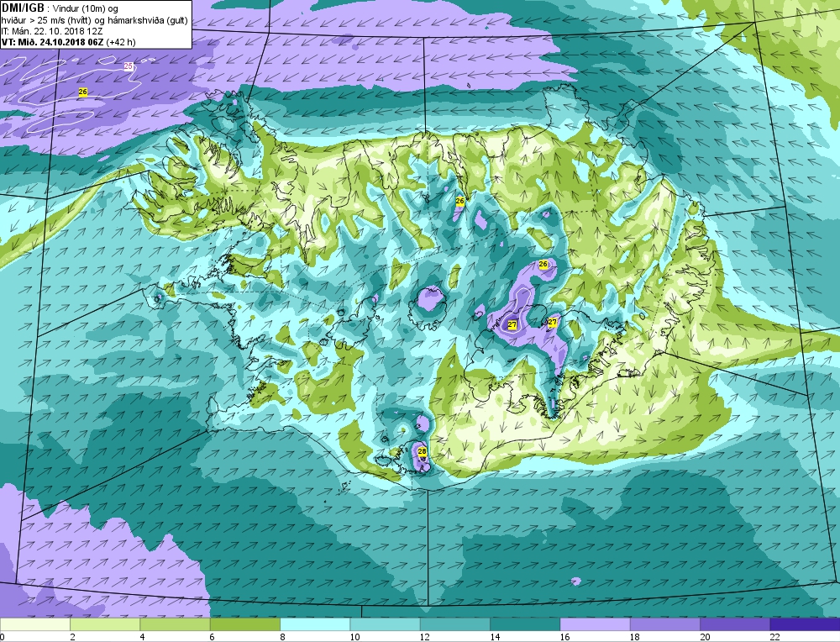Image resolution: width=840 pixels, height=642 pixels.
Task: Click the yellow 26 label above the 27 labels
Action: (543, 264)
